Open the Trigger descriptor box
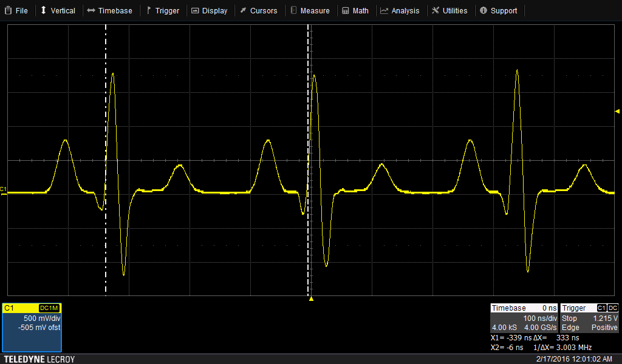 [589, 317]
